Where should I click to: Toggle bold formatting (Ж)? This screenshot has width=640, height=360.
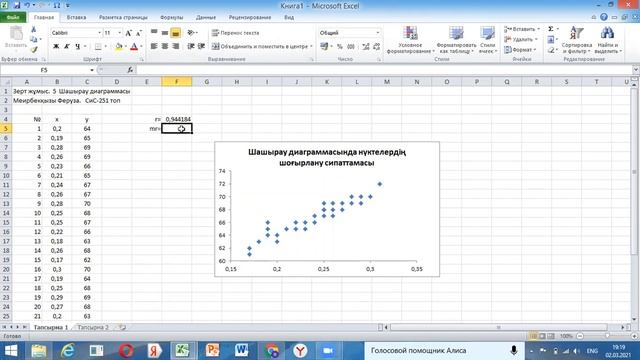point(56,47)
